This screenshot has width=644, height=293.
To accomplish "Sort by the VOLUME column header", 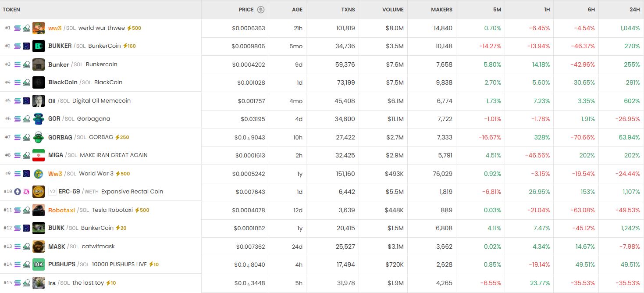I will coord(393,10).
